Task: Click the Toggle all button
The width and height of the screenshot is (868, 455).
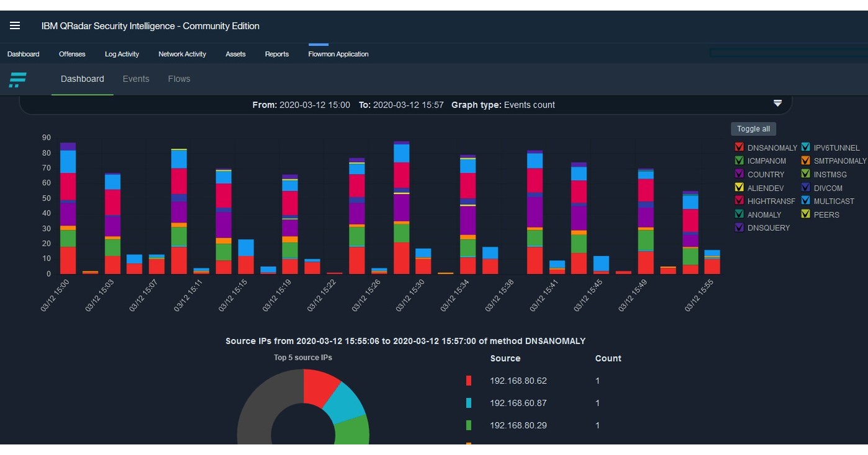Action: pyautogui.click(x=753, y=128)
